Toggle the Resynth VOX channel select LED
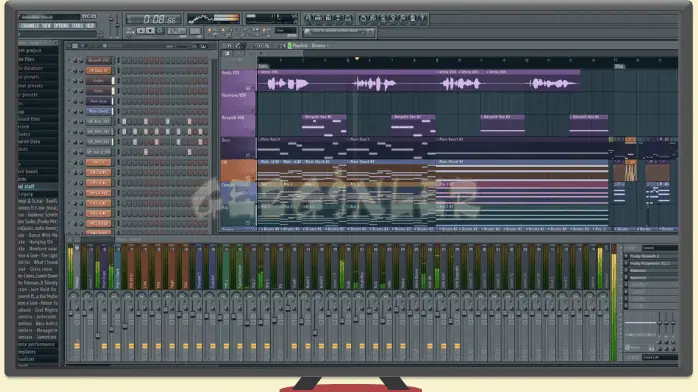The width and height of the screenshot is (698, 392). [118, 60]
